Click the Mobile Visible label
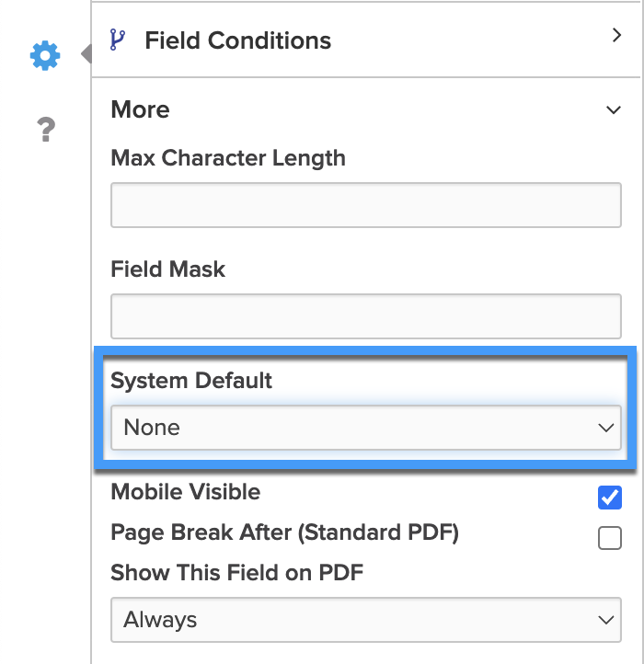This screenshot has height=664, width=644. point(186,492)
